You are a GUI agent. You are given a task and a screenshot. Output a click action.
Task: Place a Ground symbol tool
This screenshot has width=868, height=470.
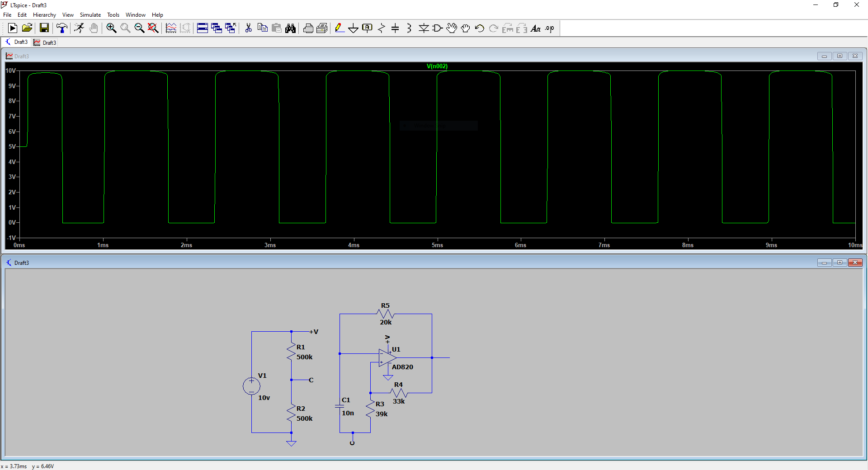[354, 28]
